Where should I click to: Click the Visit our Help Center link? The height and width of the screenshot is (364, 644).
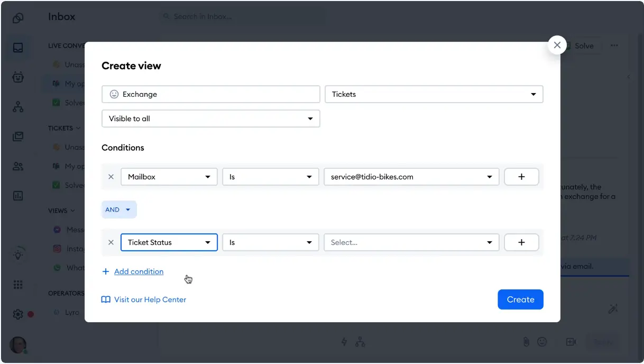coord(150,299)
